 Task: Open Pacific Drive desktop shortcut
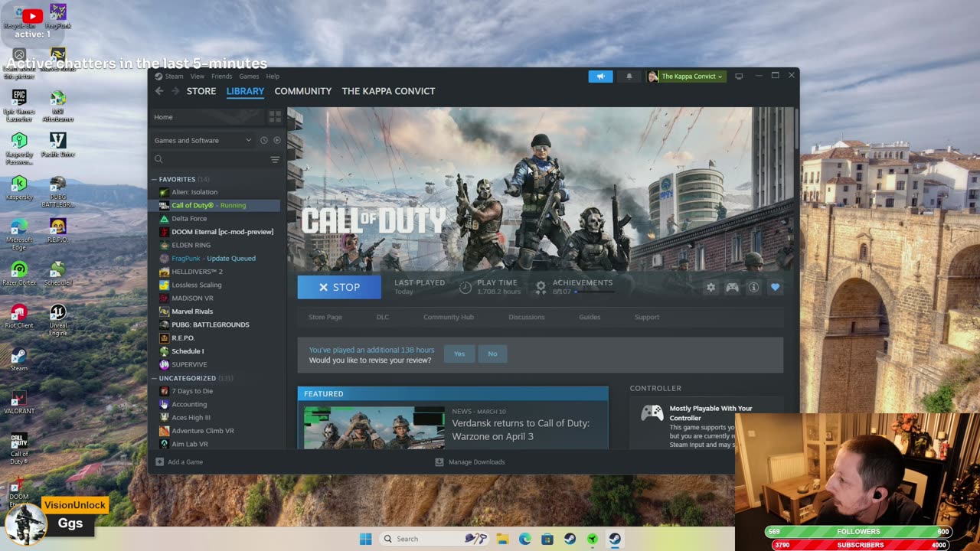coord(57,145)
